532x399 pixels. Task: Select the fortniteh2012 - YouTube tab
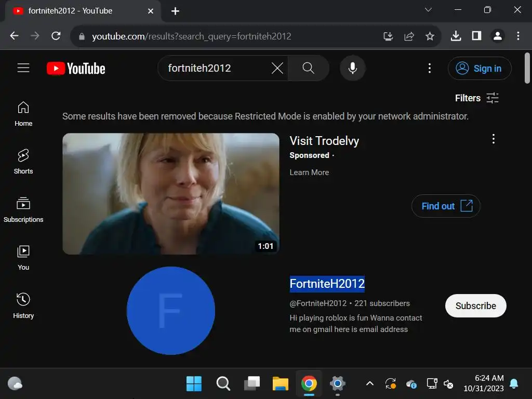click(83, 11)
